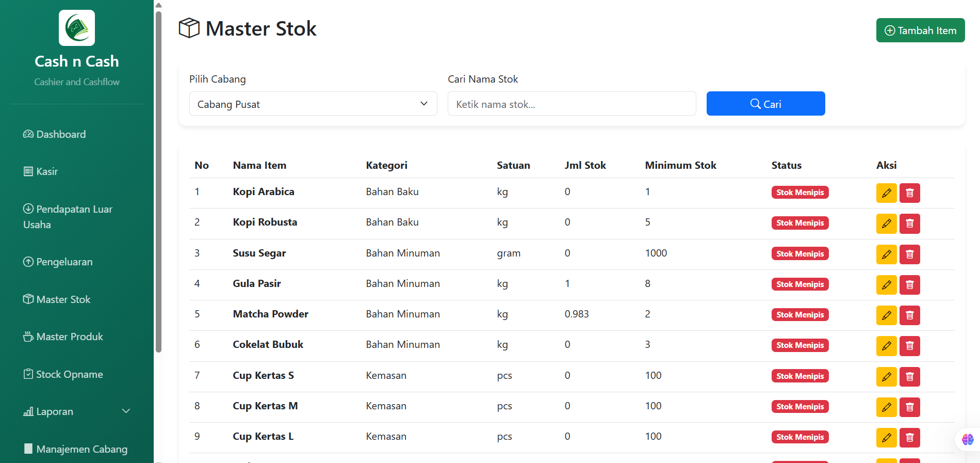Click the blue Cari search button
The width and height of the screenshot is (980, 463).
tap(765, 104)
